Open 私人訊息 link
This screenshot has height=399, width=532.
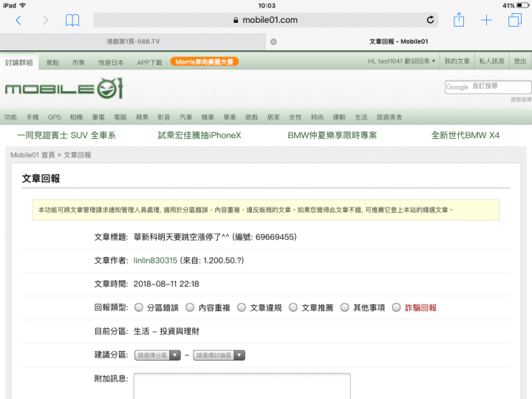[x=491, y=61]
